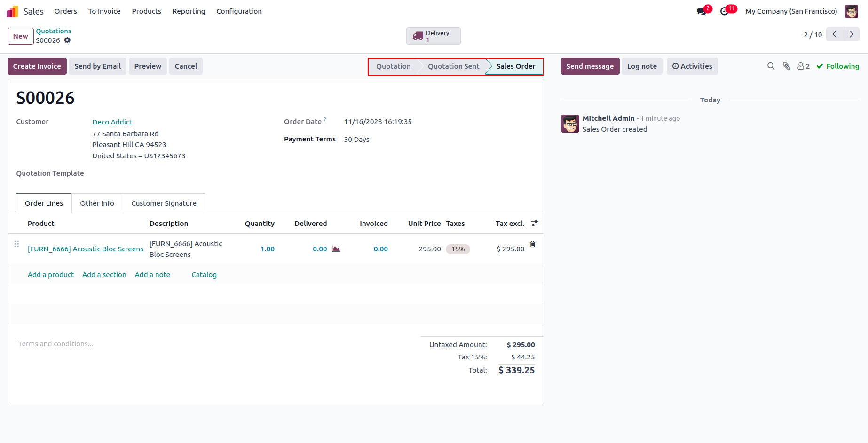Open the Deco Addict customer link

pyautogui.click(x=112, y=122)
